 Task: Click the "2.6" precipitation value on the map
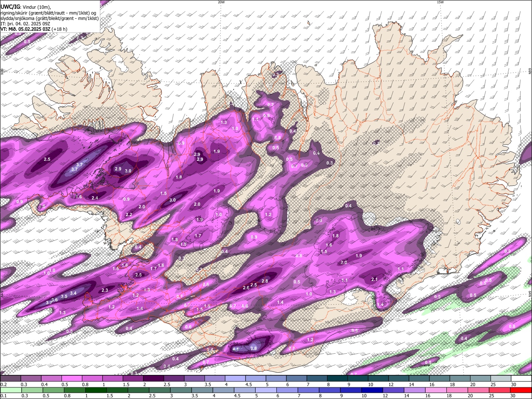[x=246, y=288]
